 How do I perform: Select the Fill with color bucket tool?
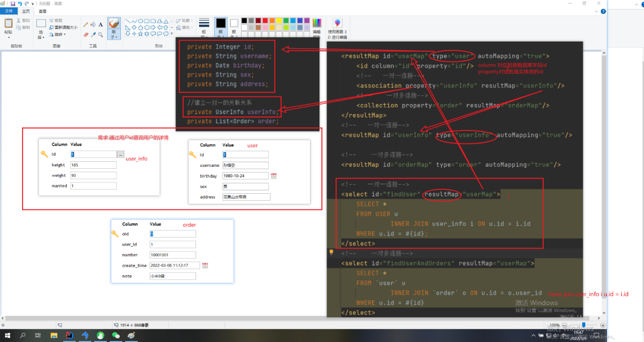[93, 24]
